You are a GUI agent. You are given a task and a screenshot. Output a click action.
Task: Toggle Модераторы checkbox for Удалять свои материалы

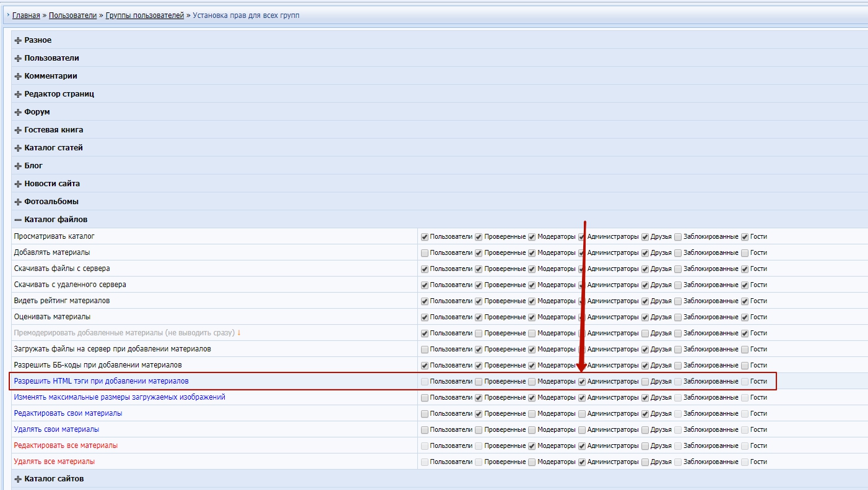pyautogui.click(x=532, y=430)
